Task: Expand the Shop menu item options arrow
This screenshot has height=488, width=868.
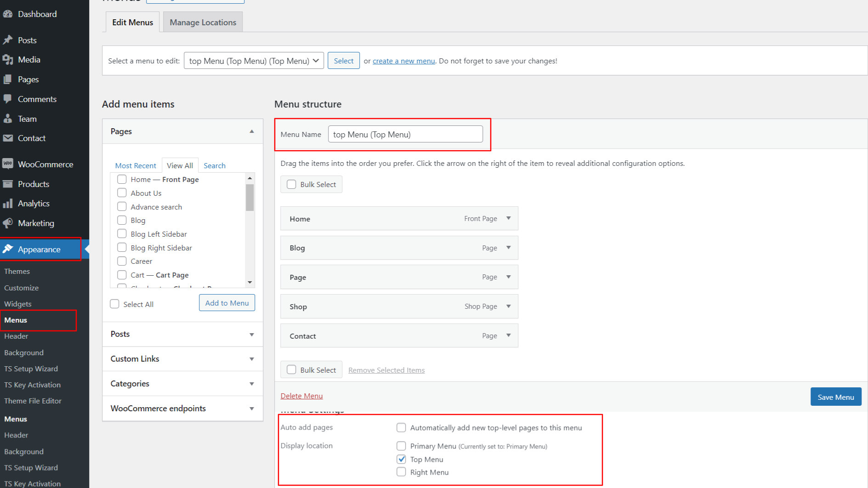Action: [x=509, y=306]
